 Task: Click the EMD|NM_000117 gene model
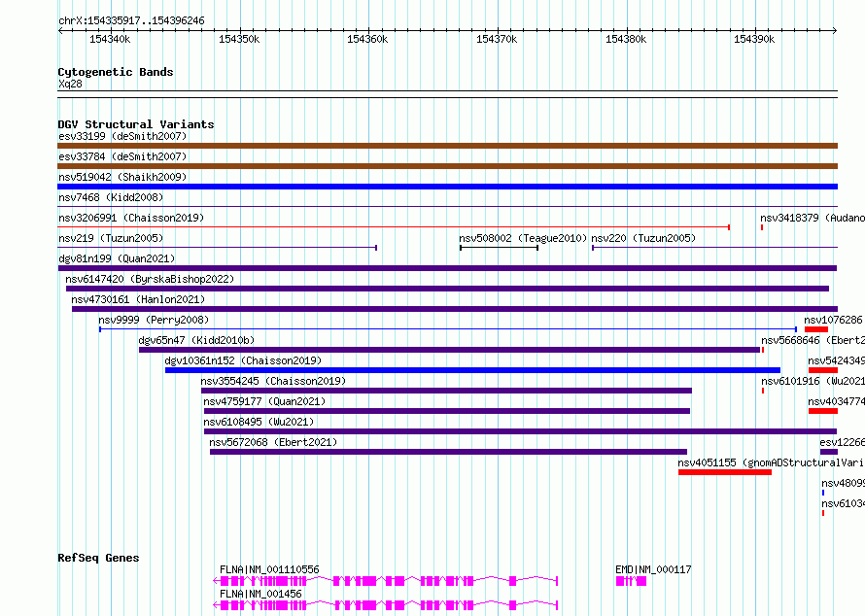click(631, 581)
